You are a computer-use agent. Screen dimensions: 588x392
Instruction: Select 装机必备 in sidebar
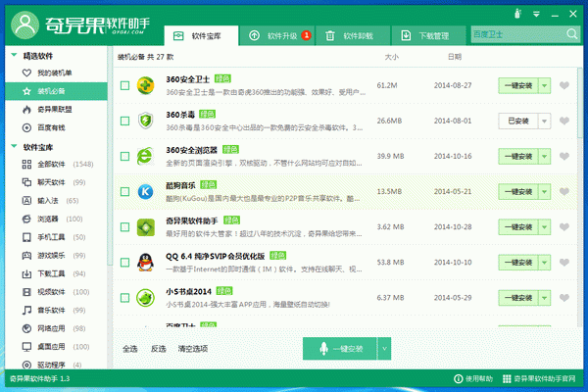point(56,91)
